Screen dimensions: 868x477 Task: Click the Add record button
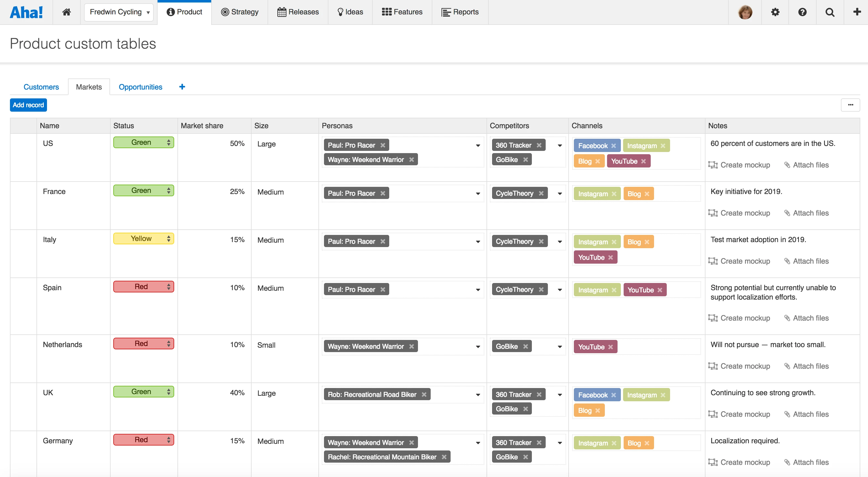click(28, 105)
